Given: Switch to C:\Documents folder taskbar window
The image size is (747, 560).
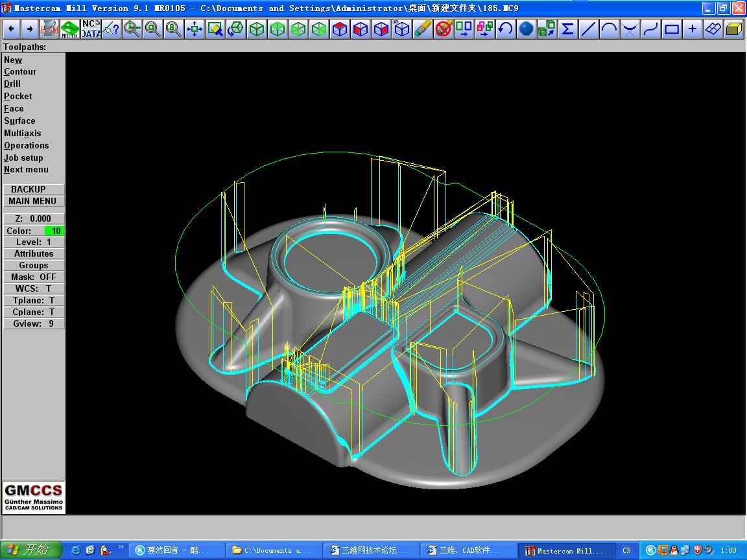Looking at the screenshot, I should pos(274,550).
